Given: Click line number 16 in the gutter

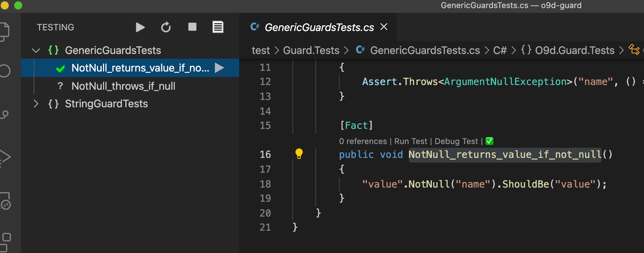Looking at the screenshot, I should [x=265, y=154].
